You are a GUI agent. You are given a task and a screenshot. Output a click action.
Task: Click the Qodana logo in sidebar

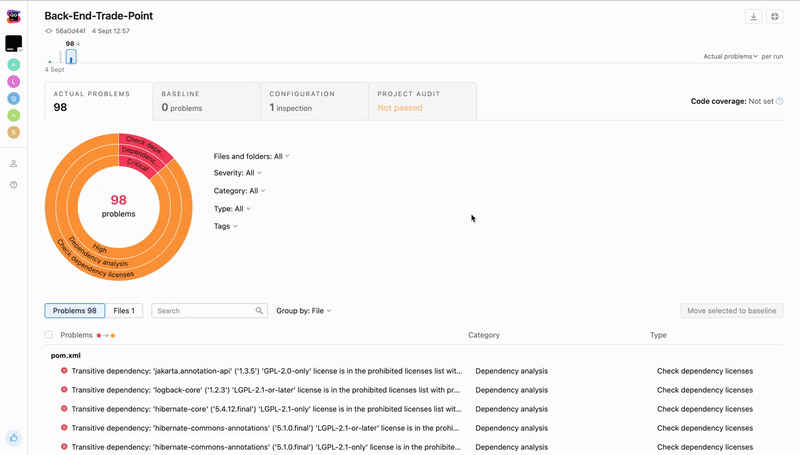click(14, 17)
